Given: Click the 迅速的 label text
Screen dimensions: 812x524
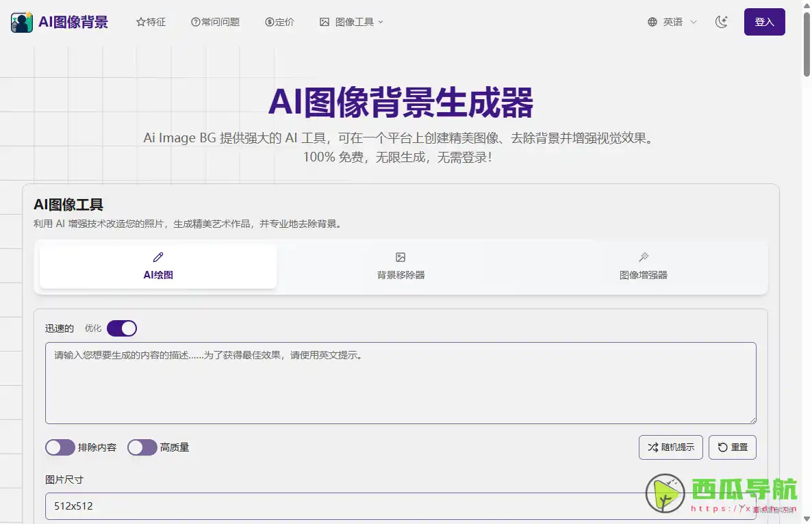Looking at the screenshot, I should point(60,328).
